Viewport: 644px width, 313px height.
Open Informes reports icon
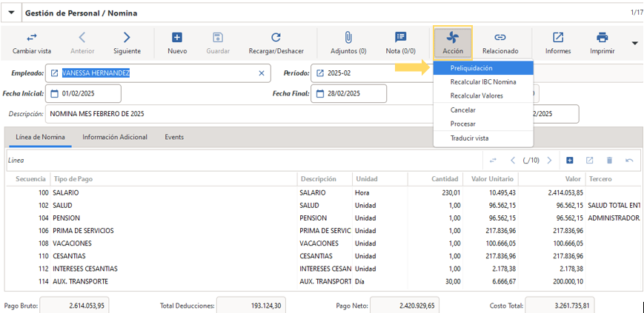tap(558, 38)
